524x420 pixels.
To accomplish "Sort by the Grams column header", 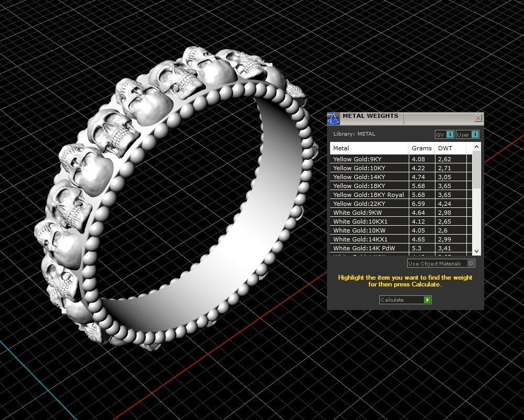I will [422, 148].
